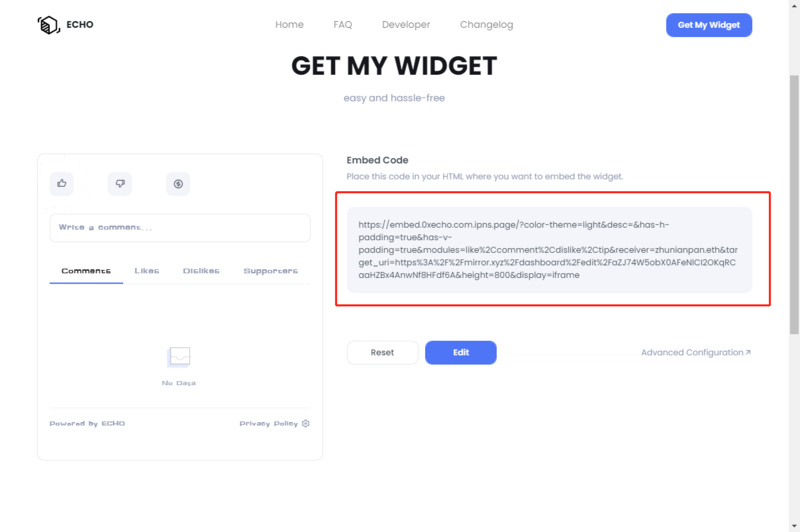Screen dimensions: 800x532
Task: Go to Home in navigation
Action: coord(289,25)
